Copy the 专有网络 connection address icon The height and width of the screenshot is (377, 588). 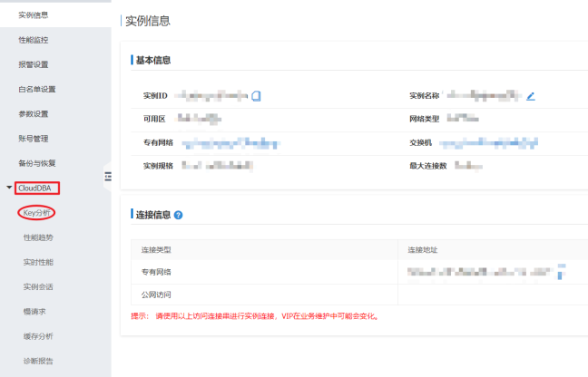(561, 270)
